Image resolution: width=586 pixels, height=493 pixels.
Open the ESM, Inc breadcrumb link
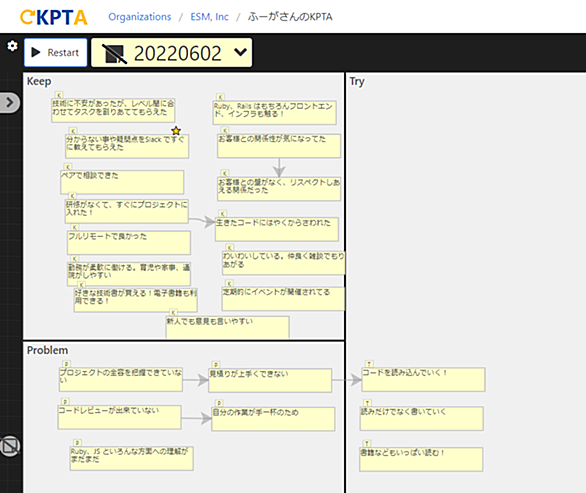[x=209, y=17]
